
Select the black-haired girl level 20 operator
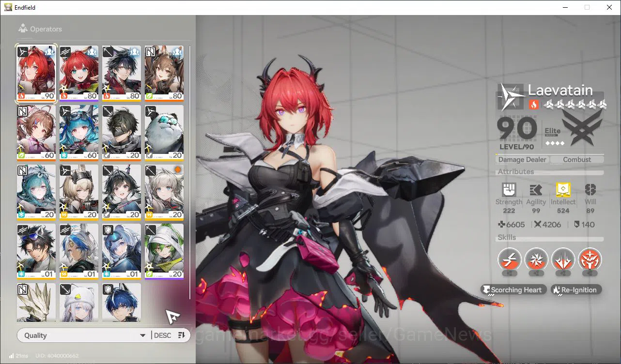pyautogui.click(x=122, y=192)
